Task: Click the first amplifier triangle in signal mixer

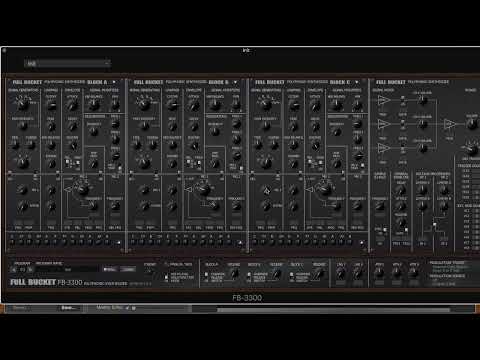Action: pyautogui.click(x=383, y=100)
